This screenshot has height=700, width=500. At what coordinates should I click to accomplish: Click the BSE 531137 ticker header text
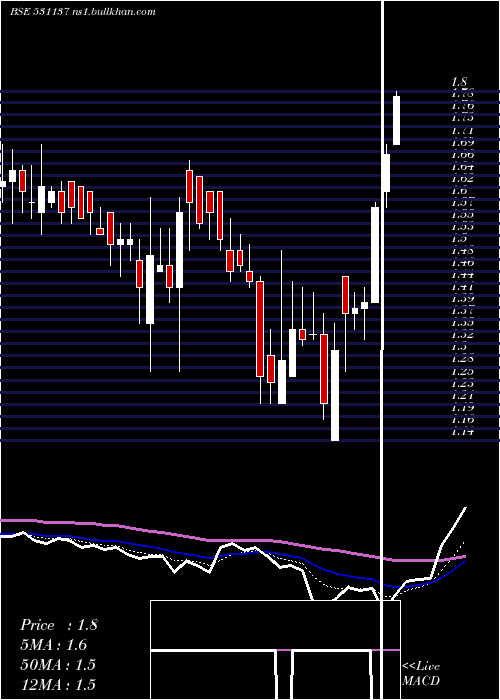(x=39, y=12)
